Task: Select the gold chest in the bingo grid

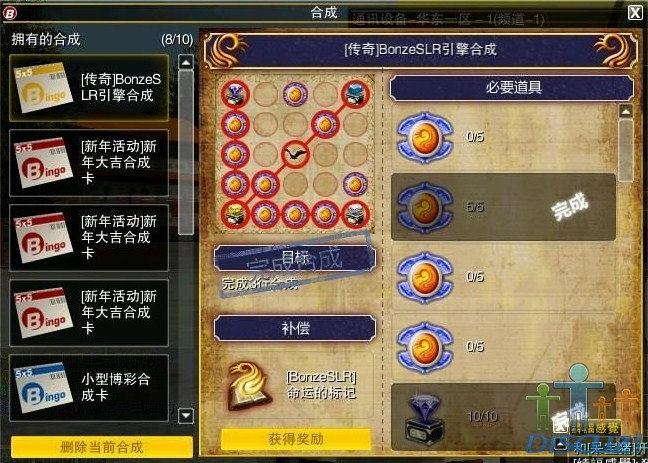Action: [x=235, y=214]
